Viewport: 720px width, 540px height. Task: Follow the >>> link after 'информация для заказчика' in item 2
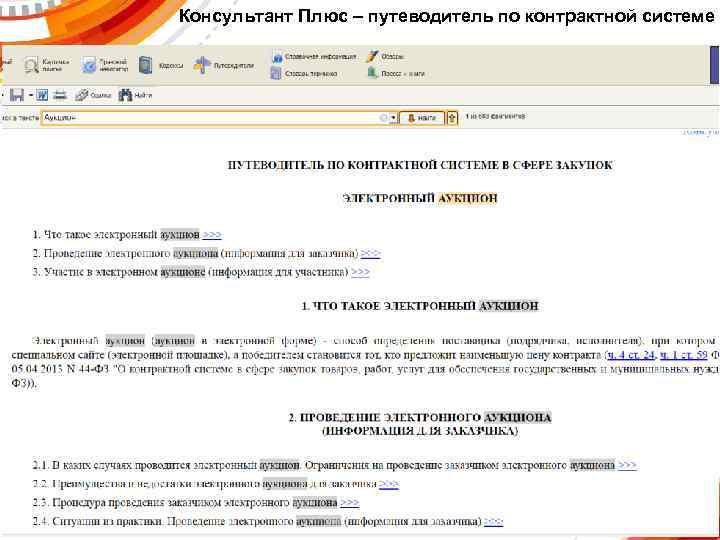[371, 253]
